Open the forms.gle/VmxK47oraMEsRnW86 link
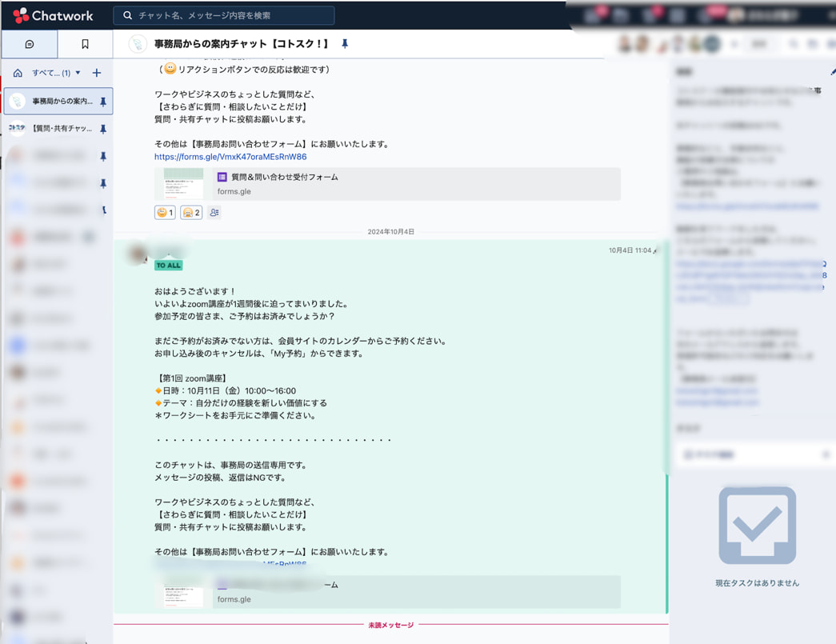 click(x=230, y=157)
